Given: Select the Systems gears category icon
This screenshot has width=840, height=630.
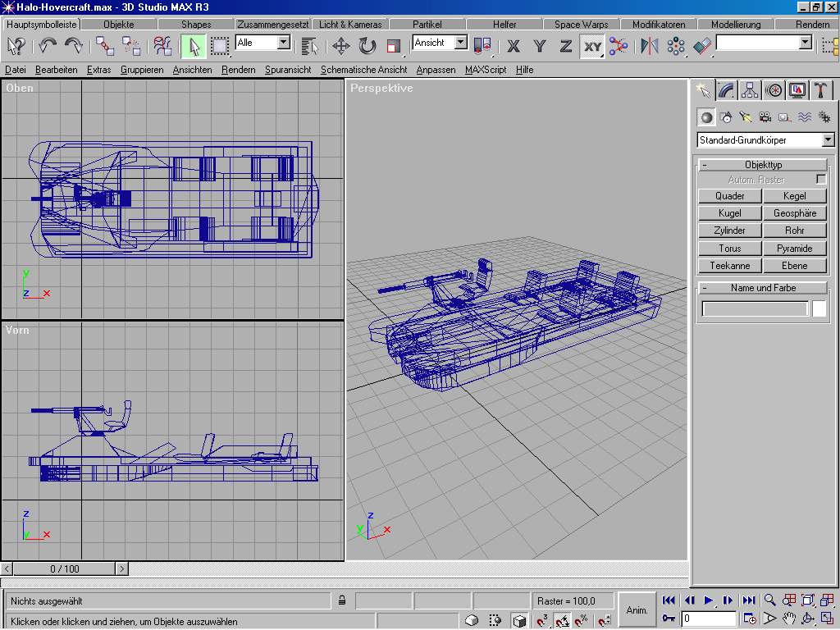Looking at the screenshot, I should pyautogui.click(x=824, y=117).
